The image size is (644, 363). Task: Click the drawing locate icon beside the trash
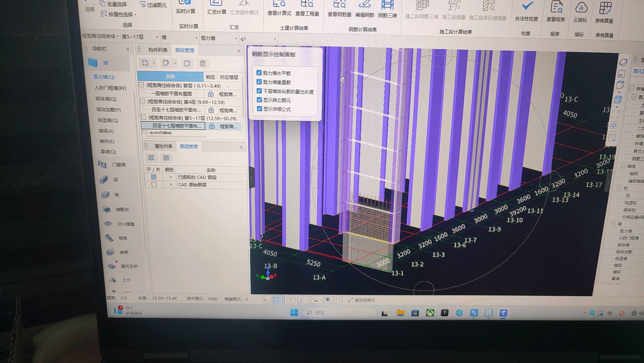(x=187, y=63)
